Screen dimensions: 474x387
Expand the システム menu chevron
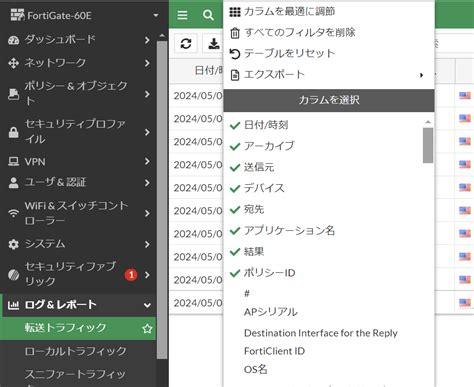pos(147,244)
